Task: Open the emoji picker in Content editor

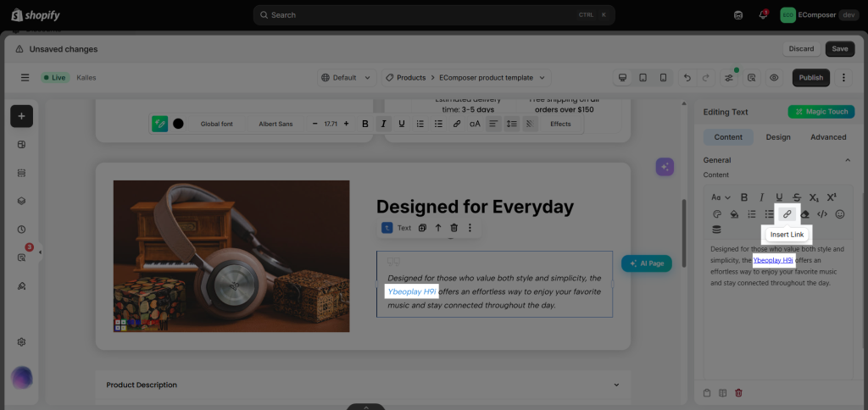Action: (x=840, y=214)
